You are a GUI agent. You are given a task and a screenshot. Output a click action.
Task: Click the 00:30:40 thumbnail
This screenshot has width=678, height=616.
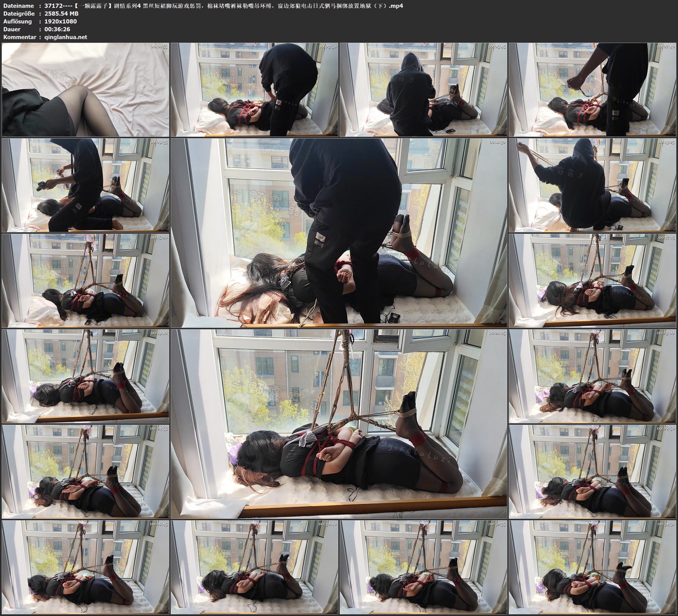pos(254,567)
